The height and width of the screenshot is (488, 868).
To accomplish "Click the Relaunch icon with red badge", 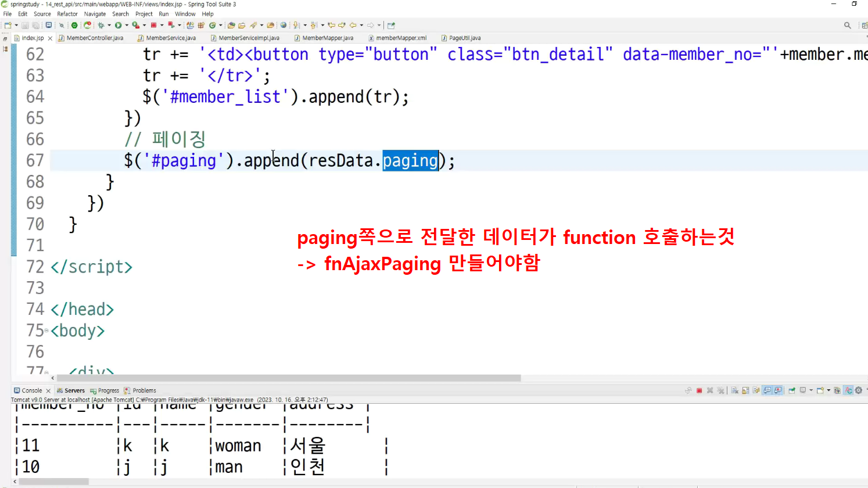I will pyautogui.click(x=87, y=26).
